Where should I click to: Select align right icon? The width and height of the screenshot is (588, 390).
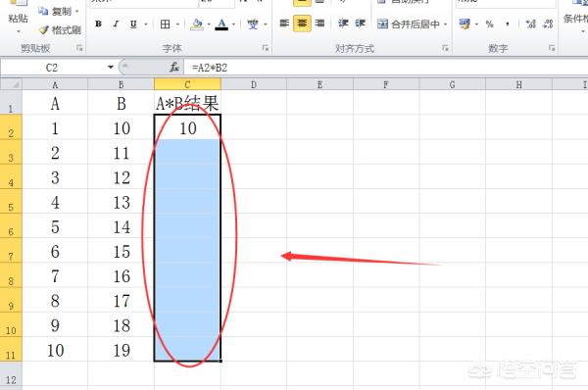coord(319,24)
